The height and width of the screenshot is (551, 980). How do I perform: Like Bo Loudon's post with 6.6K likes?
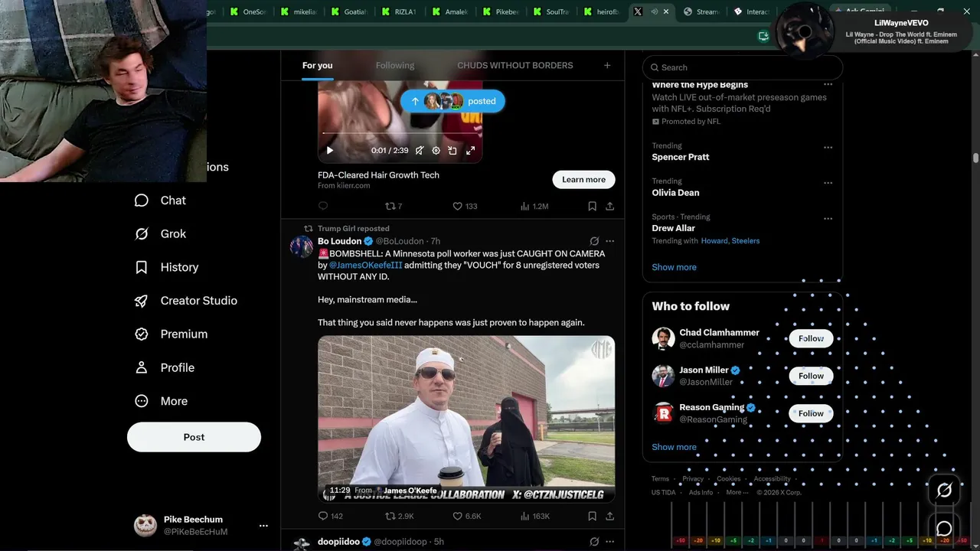click(x=466, y=516)
